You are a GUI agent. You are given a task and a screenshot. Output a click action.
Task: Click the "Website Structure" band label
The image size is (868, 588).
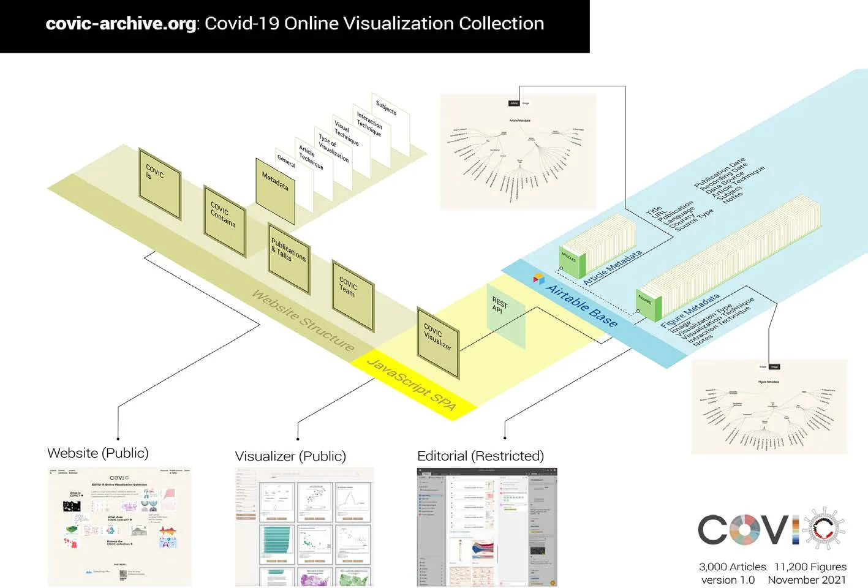click(x=303, y=320)
